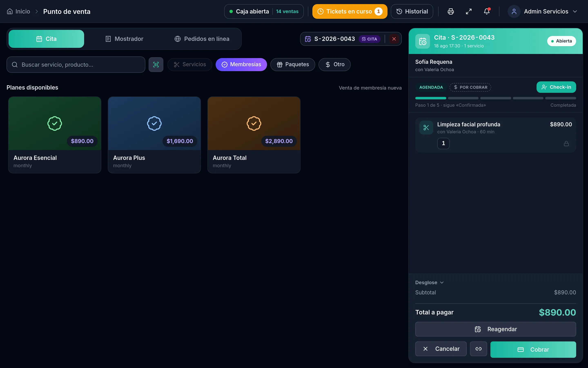The height and width of the screenshot is (368, 588).
Task: Open Caja abierta status pill
Action: tap(264, 11)
